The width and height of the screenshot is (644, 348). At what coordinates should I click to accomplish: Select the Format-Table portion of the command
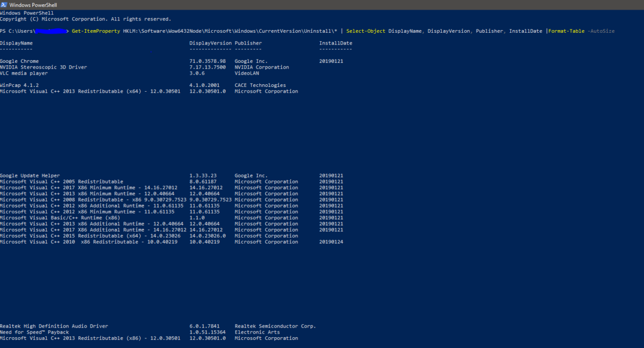[567, 31]
